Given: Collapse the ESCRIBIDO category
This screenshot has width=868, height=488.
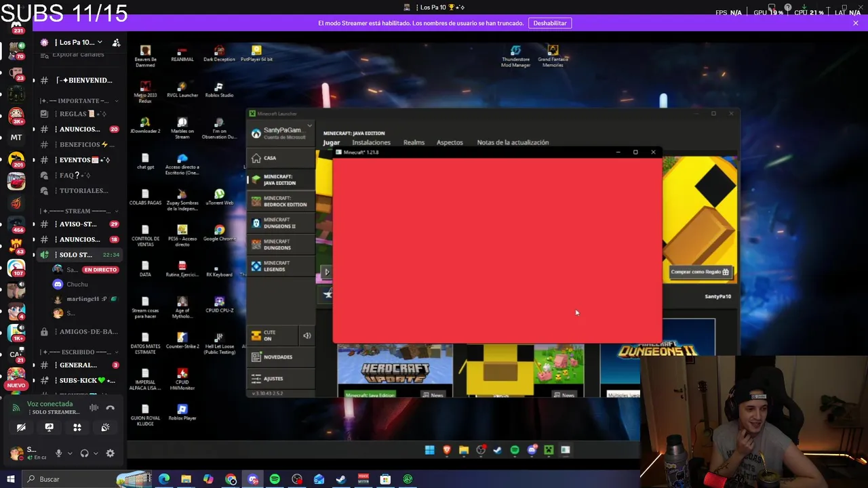Looking at the screenshot, I should (79, 352).
